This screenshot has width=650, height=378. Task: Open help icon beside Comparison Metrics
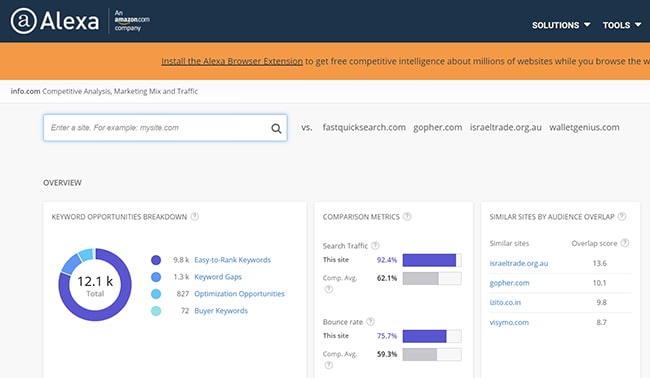pos(407,216)
